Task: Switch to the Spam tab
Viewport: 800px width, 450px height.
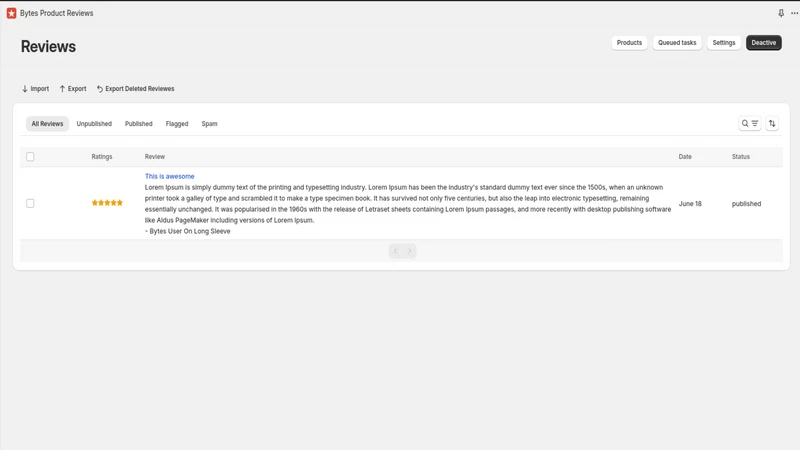Action: point(209,124)
